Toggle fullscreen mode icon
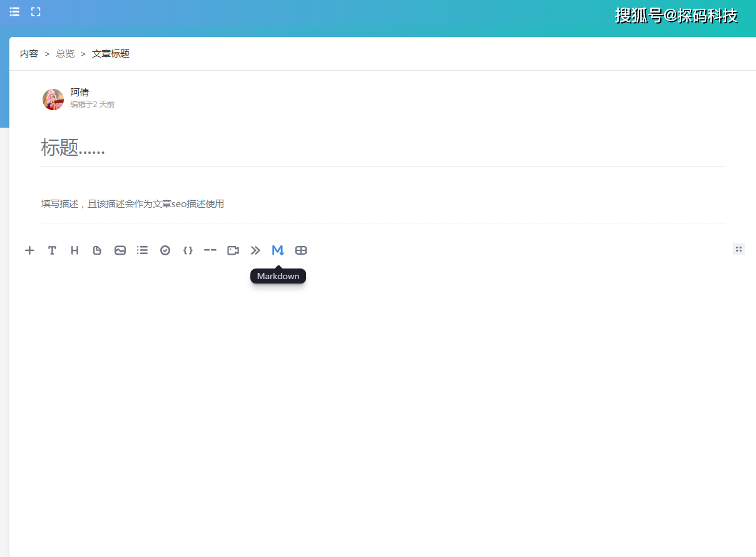The image size is (756, 557). coord(36,12)
